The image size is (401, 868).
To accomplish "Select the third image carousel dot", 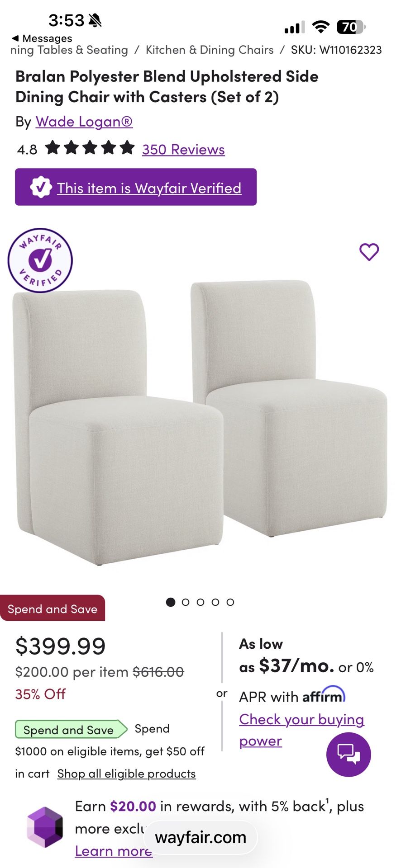I will (x=200, y=602).
